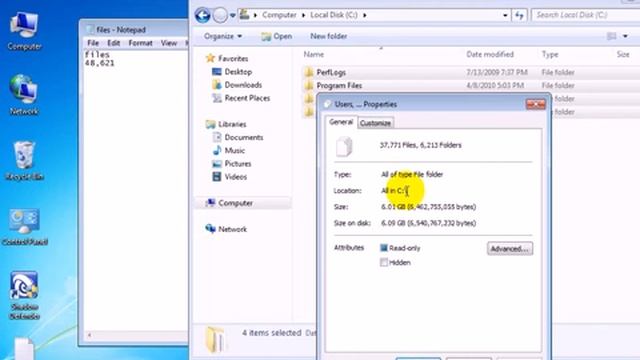
Task: Open Format menu in Notepad
Action: coord(140,43)
